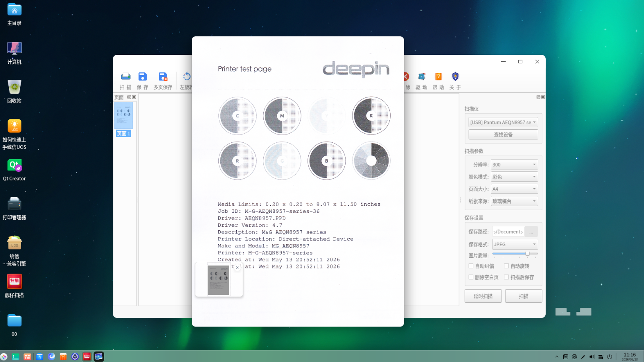Open the 纸张来源 paper source dropdown
The width and height of the screenshot is (644, 362).
tap(514, 201)
